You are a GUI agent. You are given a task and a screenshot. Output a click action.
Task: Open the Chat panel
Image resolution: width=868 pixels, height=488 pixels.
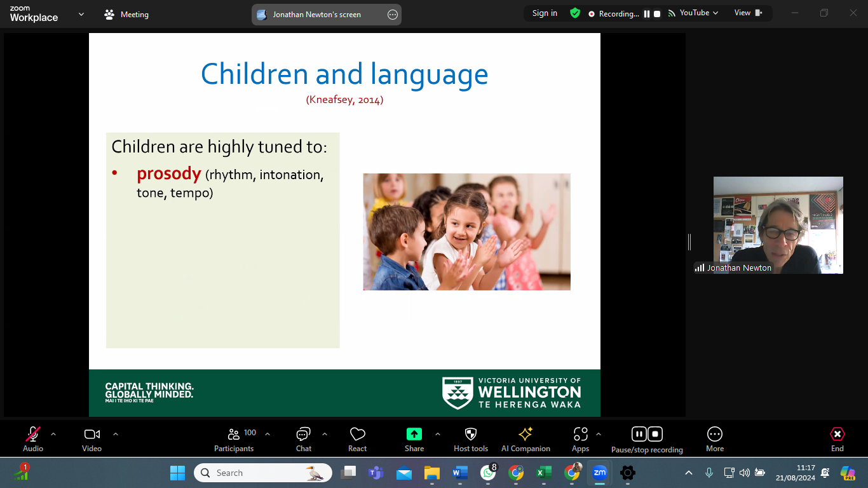[x=303, y=439]
